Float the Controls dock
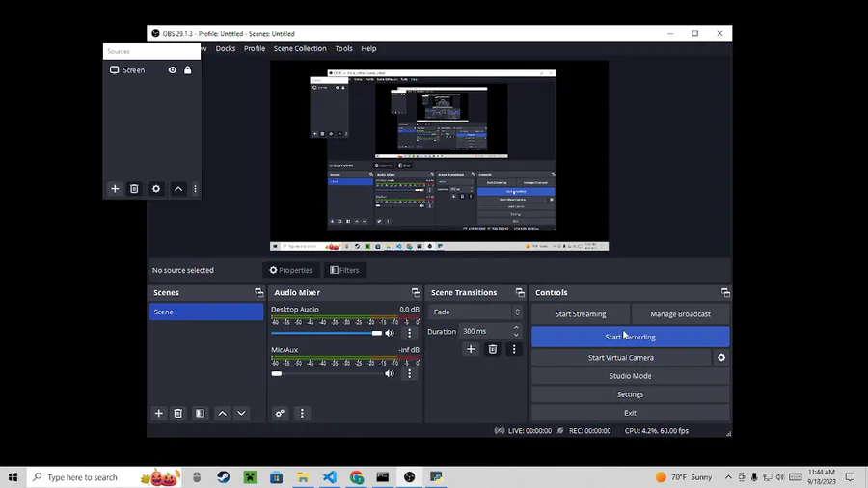 [725, 292]
